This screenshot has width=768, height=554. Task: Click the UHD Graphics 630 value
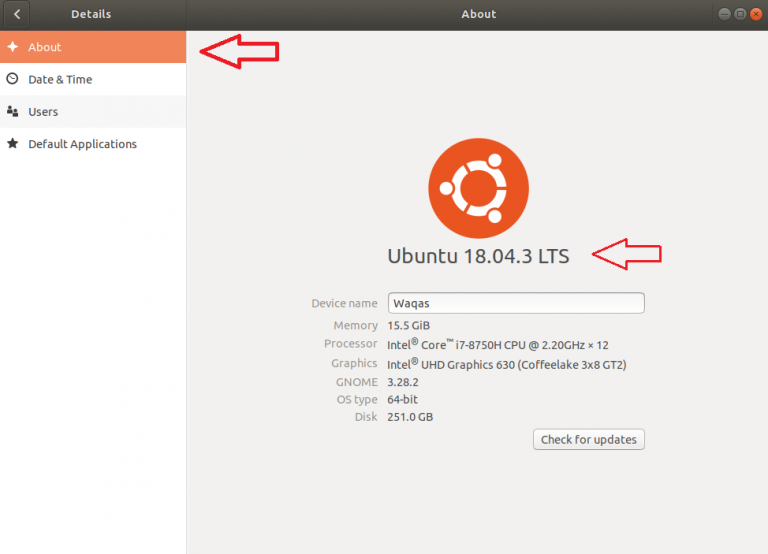[x=507, y=364]
